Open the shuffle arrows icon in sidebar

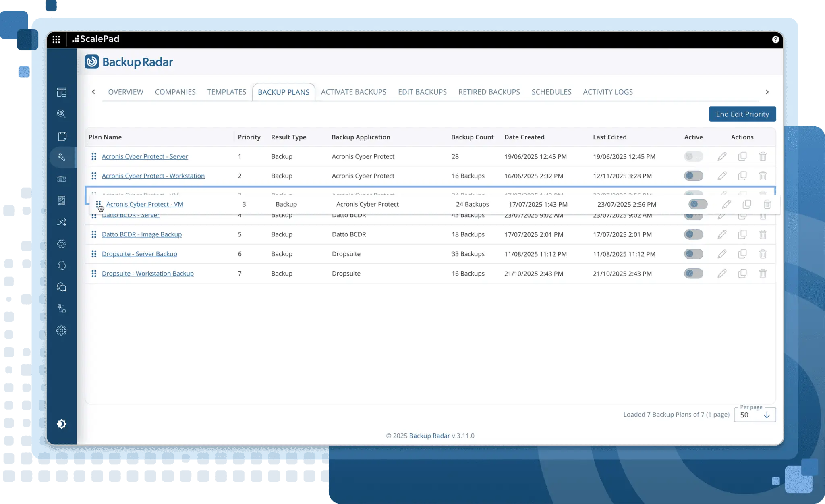click(x=62, y=222)
